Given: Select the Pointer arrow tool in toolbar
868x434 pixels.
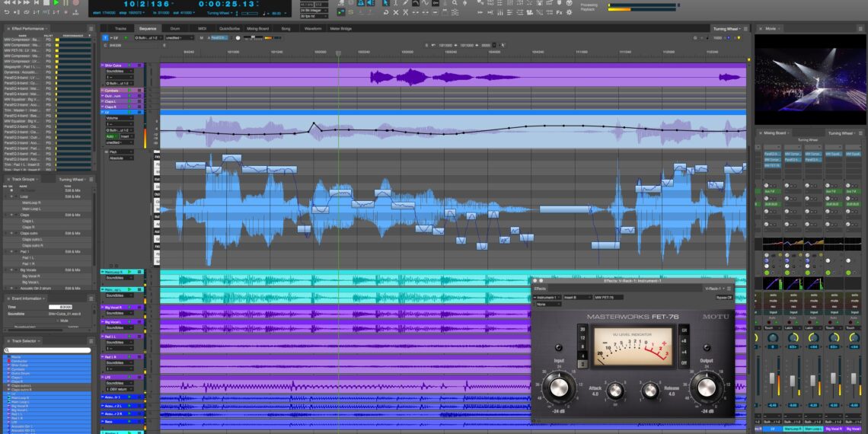Looking at the screenshot, I should [x=387, y=3].
